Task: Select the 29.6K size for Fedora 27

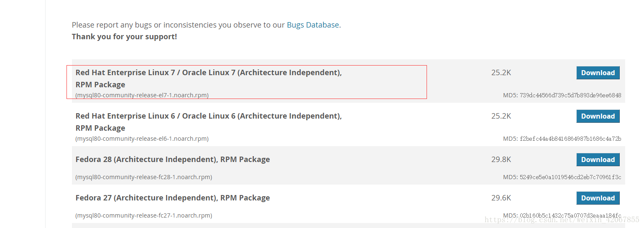Action: (501, 198)
